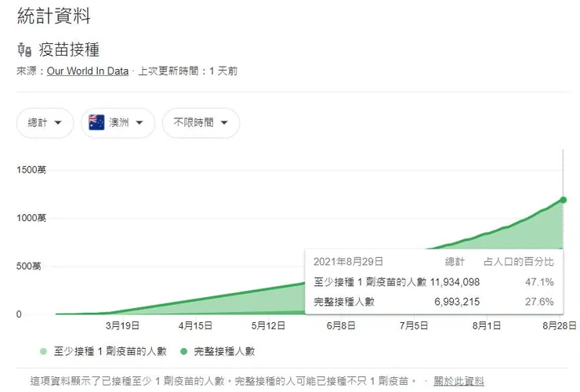Open the 澳洲 country dropdown
Viewport: 580px width, 392px height.
pos(118,123)
